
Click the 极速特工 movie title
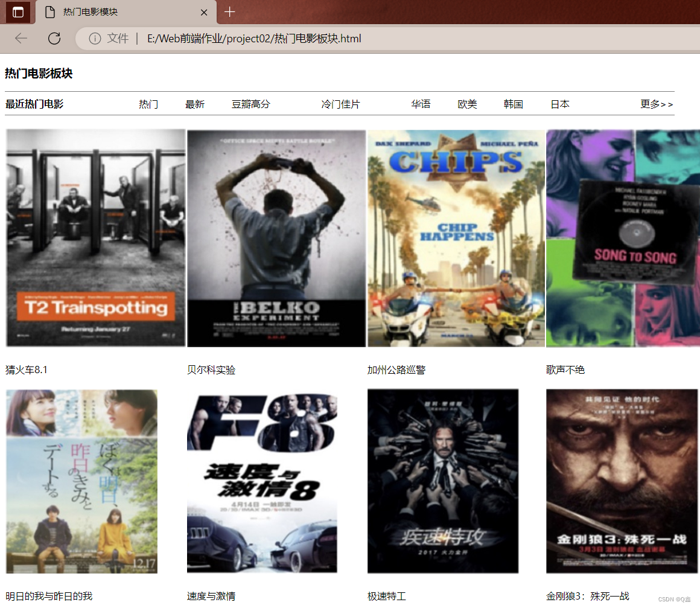point(387,596)
